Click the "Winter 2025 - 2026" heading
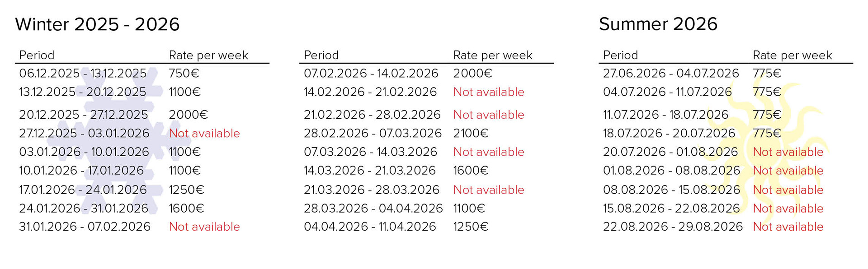 [x=97, y=24]
